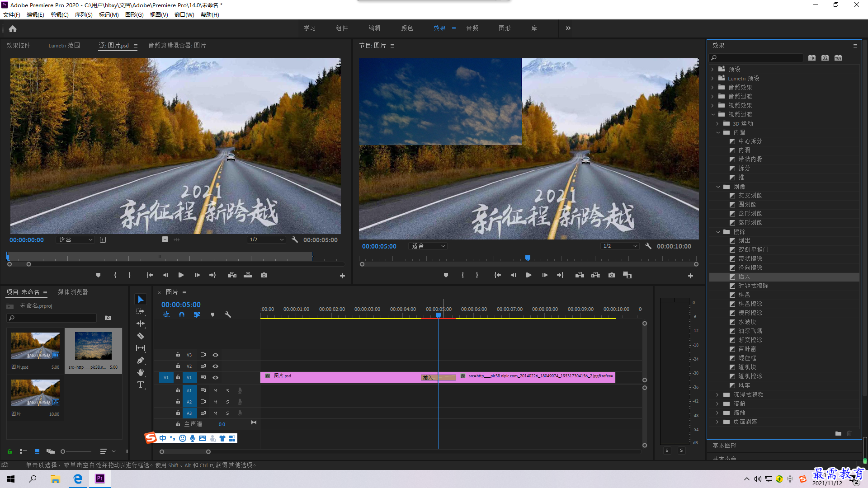Toggle V1 source patching button
The width and height of the screenshot is (868, 488).
[x=166, y=378]
